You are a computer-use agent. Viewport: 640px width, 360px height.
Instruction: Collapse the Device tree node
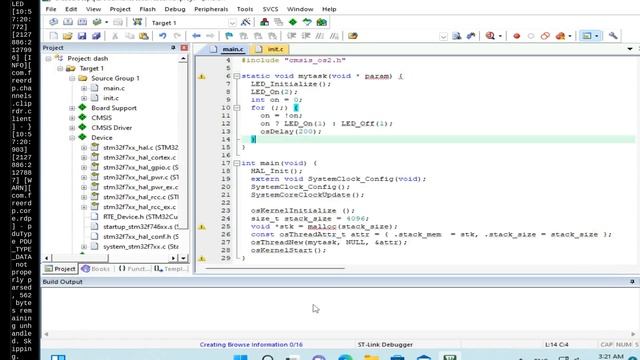point(72,138)
